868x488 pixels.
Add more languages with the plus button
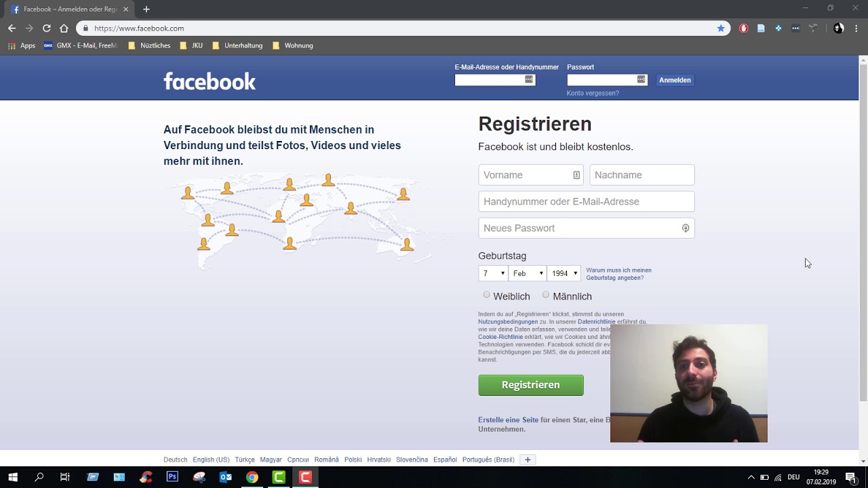click(528, 460)
